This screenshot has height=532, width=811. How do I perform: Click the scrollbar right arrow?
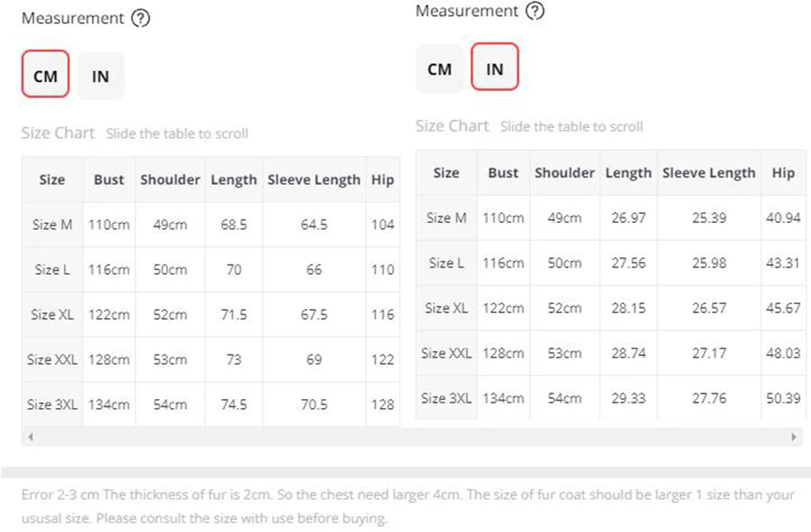pos(793,437)
